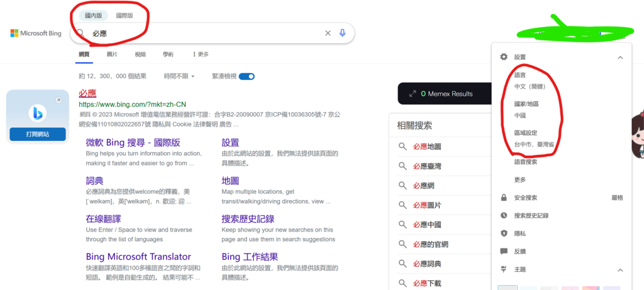
Task: Click the magnifier icon in search box
Action: 80,33
